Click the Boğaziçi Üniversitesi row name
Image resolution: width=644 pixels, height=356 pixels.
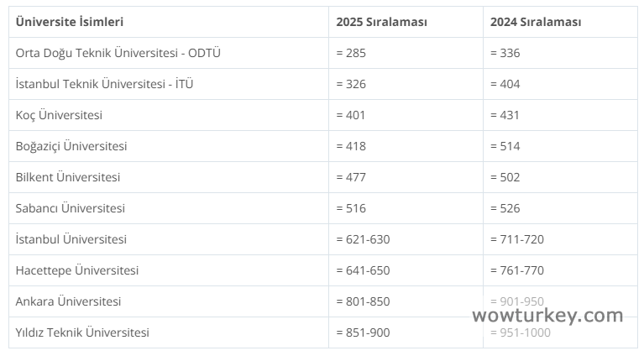pos(71,146)
